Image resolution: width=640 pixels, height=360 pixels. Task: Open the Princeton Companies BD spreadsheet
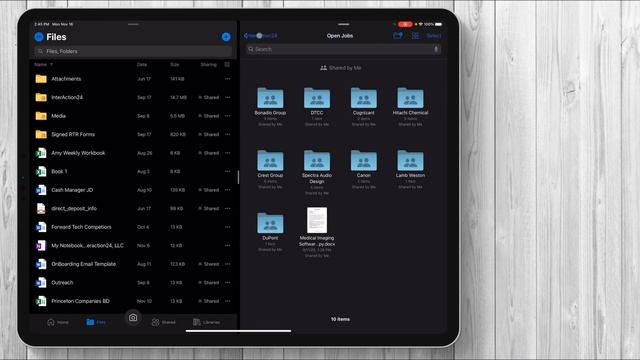(x=80, y=301)
